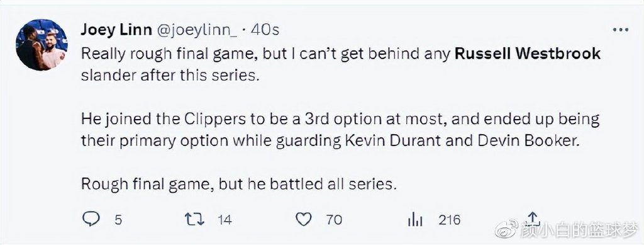Click the tweet's first paragraph text
This screenshot has width=644, height=245.
tap(341, 64)
